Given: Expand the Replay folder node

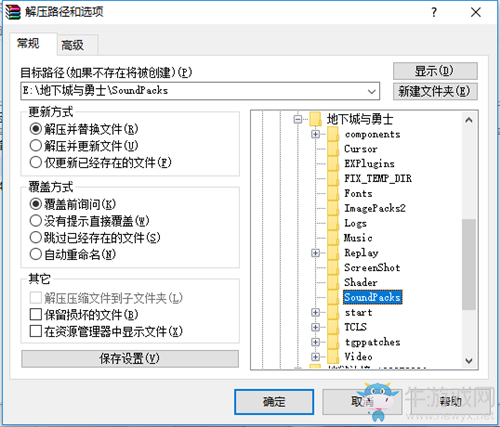Looking at the screenshot, I should 315,253.
